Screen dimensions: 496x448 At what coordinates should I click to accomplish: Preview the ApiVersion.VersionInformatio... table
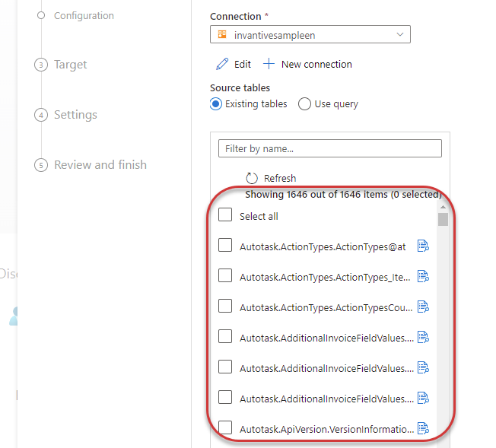point(423,428)
